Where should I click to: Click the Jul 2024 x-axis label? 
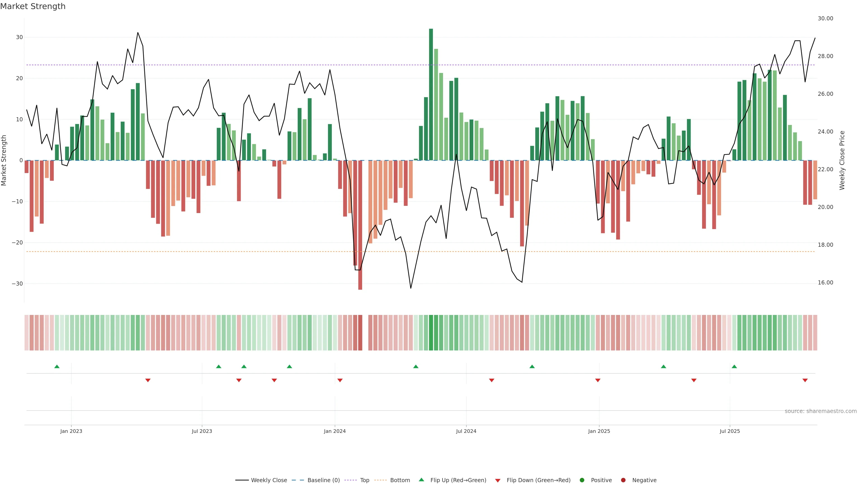click(x=466, y=431)
